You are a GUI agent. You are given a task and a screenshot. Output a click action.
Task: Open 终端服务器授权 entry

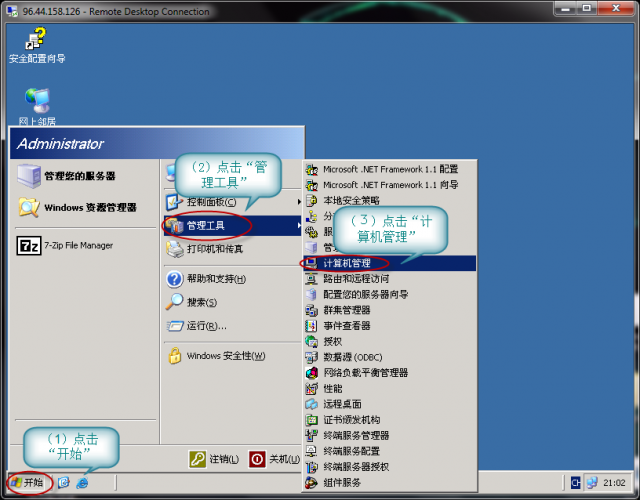click(x=390, y=467)
